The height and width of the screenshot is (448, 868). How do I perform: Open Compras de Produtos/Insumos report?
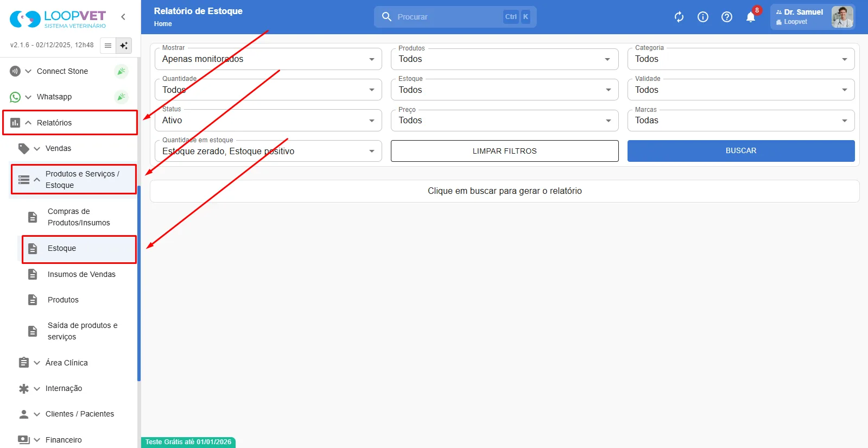(x=79, y=217)
